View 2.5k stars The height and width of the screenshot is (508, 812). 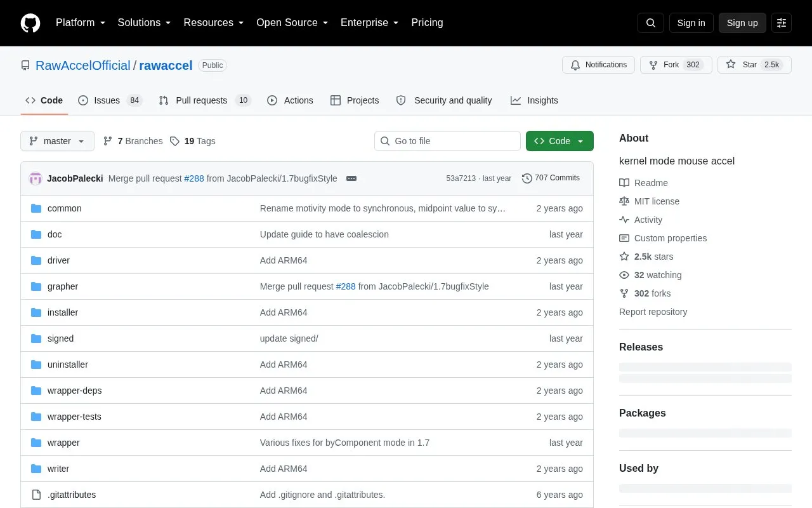point(646,257)
